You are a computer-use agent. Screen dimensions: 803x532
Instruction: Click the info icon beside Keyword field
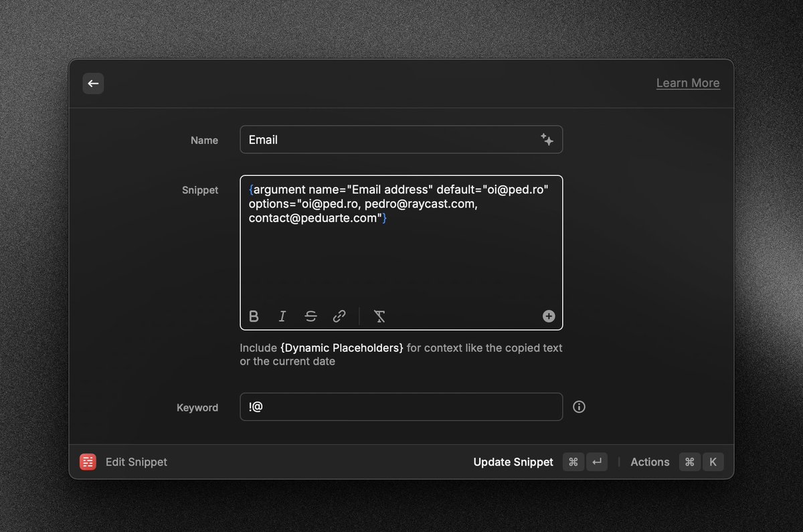coord(579,407)
